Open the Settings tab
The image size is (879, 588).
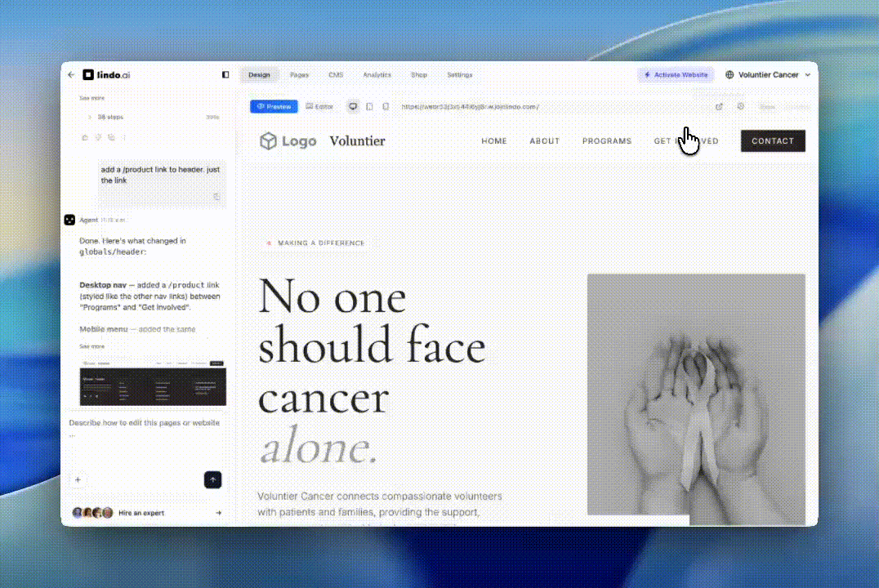[460, 74]
